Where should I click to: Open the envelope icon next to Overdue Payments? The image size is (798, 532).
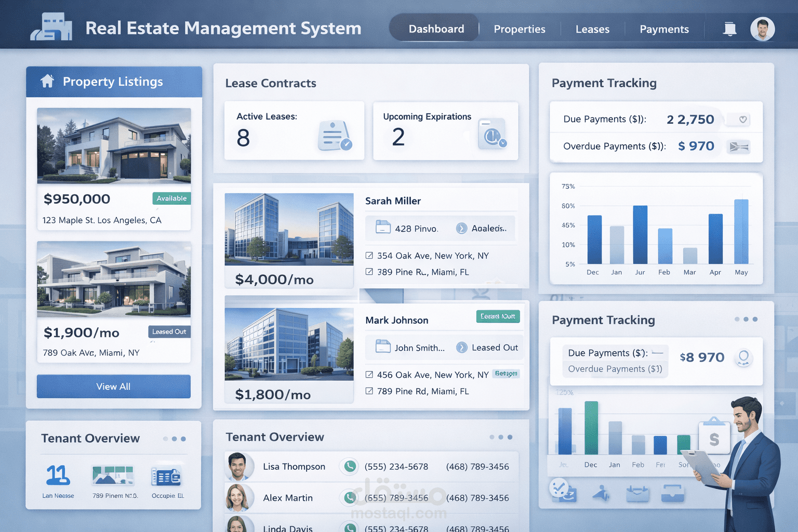[739, 147]
